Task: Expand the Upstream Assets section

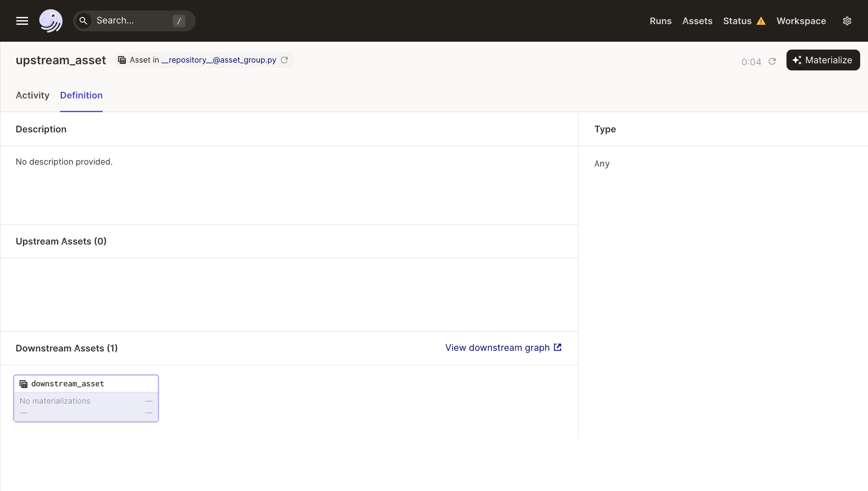Action: click(61, 241)
